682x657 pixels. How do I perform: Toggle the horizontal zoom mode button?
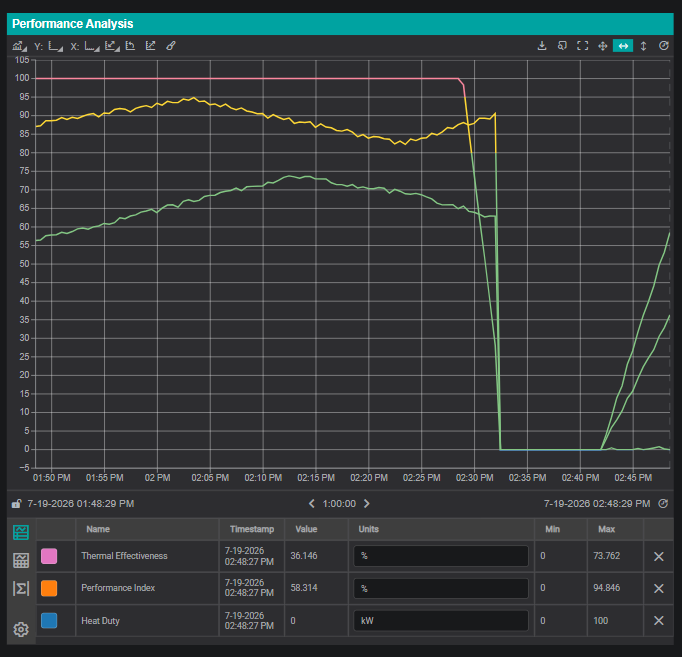coord(623,46)
